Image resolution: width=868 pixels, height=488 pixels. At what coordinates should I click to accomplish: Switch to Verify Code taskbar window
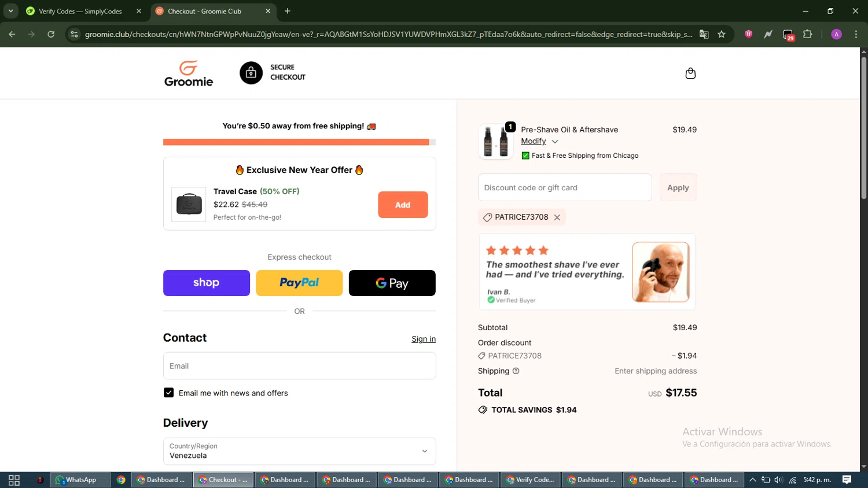(x=531, y=480)
